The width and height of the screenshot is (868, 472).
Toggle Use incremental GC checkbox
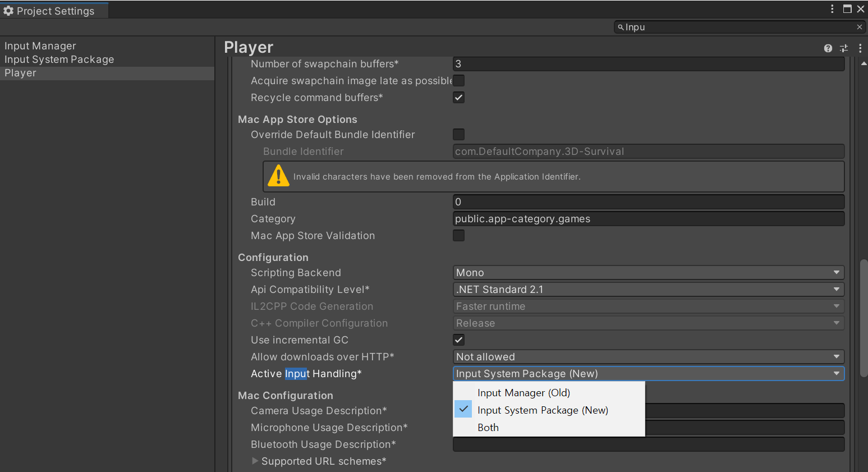tap(458, 340)
